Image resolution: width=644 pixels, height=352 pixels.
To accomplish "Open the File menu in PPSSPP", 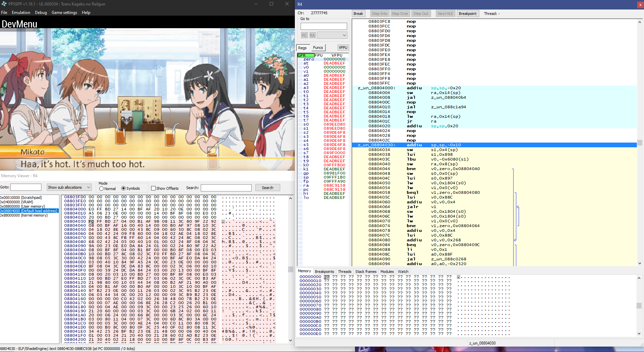I will tap(4, 13).
